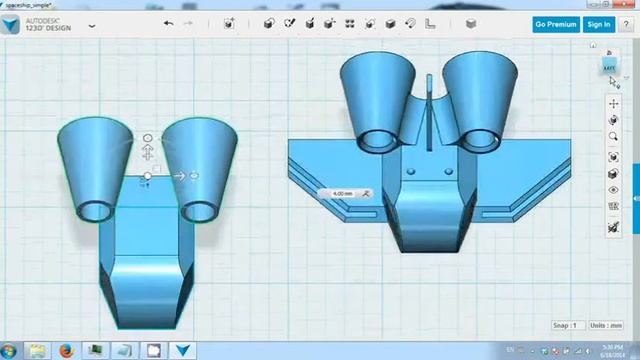Click the Home view icon above the view cube

(x=593, y=45)
